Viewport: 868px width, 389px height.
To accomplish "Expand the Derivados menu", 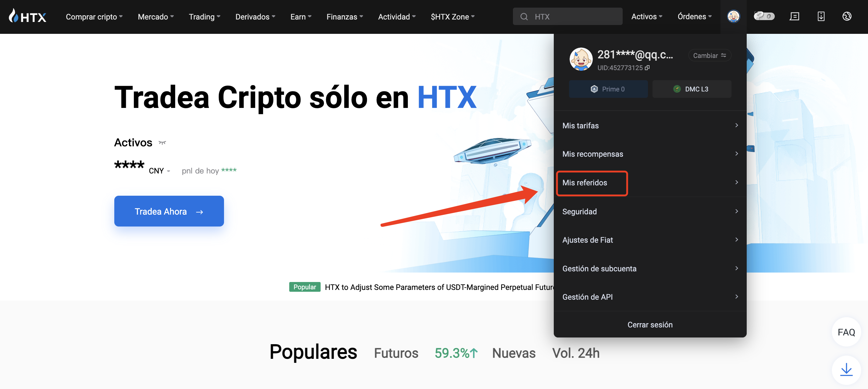I will pos(255,16).
